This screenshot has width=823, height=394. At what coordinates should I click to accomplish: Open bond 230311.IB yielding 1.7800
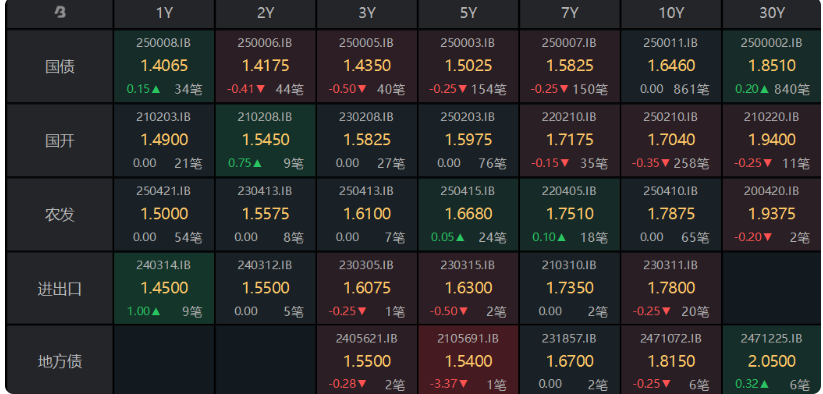coord(671,289)
